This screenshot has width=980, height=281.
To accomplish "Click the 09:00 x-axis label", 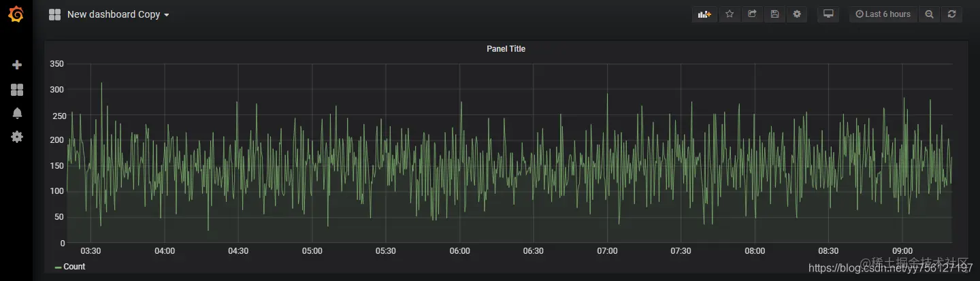I will click(902, 251).
